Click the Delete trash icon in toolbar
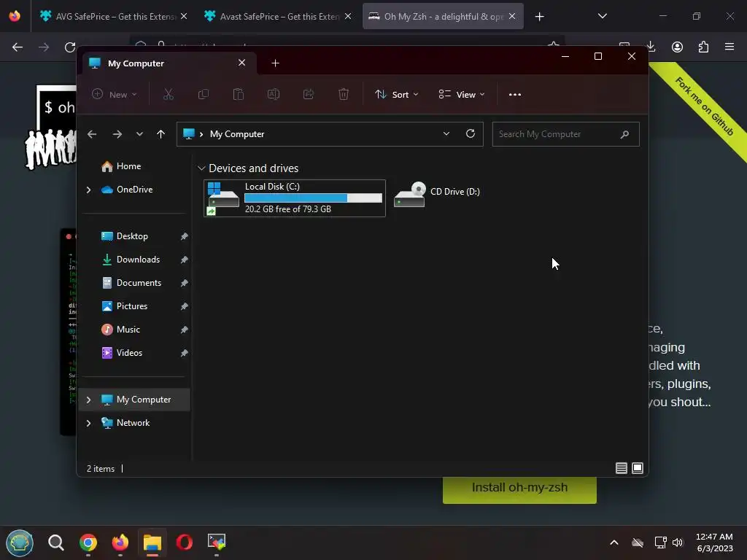This screenshot has width=747, height=560. pos(344,94)
